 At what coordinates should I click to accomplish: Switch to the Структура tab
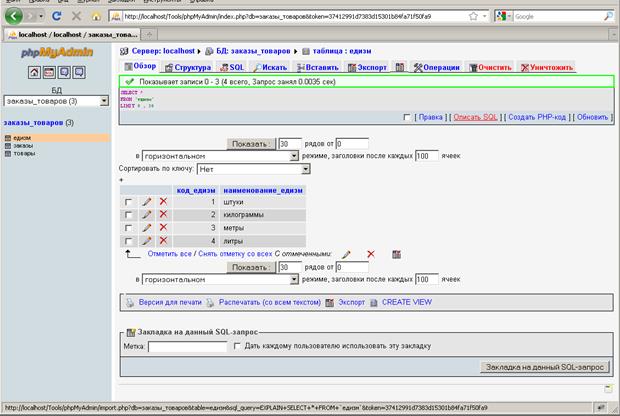(x=188, y=68)
